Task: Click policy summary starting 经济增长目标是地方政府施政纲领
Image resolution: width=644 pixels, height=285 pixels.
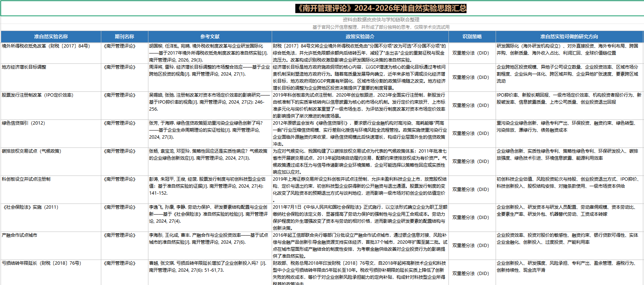Action: coord(360,77)
